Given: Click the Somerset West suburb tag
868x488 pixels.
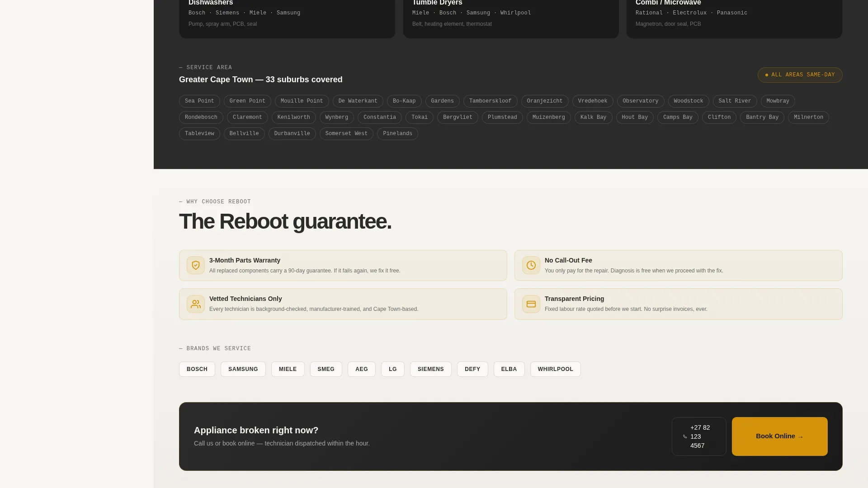Looking at the screenshot, I should pyautogui.click(x=346, y=134).
